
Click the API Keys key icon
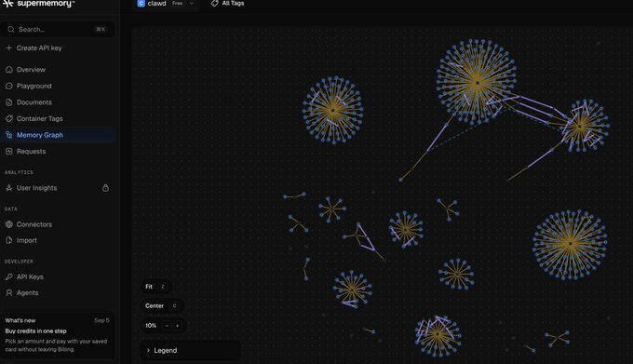tap(9, 276)
